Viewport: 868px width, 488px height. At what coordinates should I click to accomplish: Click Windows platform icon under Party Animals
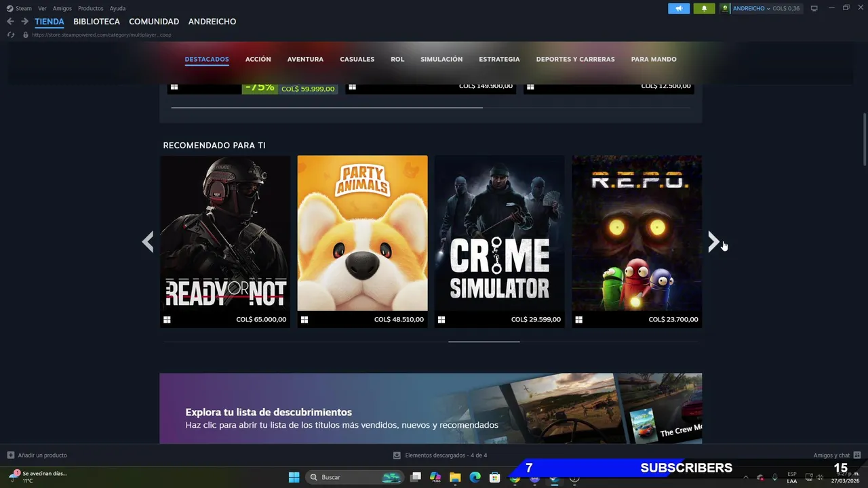[304, 320]
